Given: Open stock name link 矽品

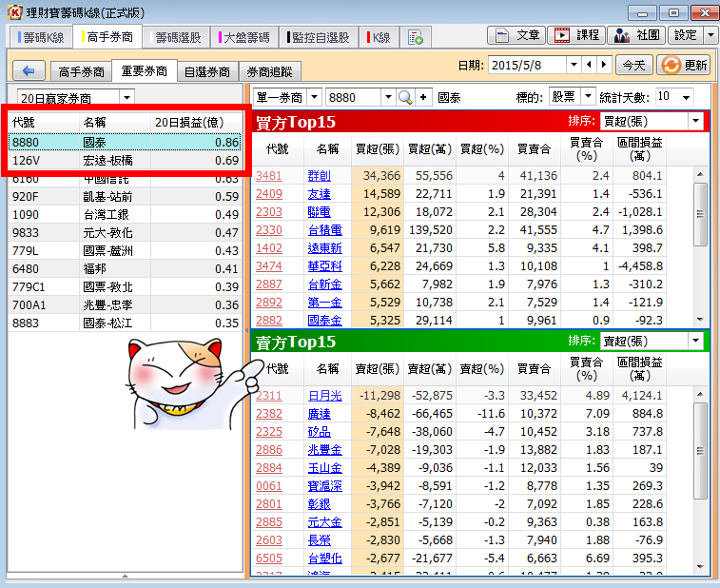Looking at the screenshot, I should click(x=320, y=432).
